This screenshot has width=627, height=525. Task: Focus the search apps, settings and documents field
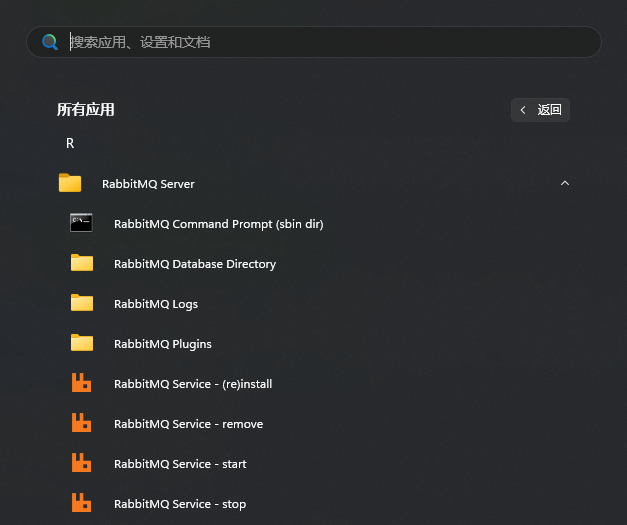[x=314, y=42]
